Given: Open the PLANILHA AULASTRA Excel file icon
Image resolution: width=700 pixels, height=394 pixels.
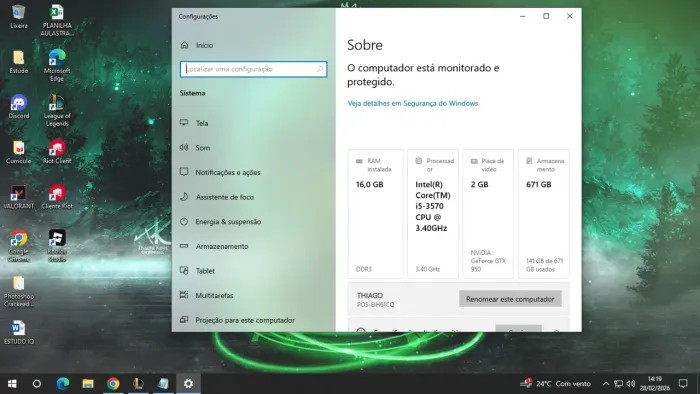Looking at the screenshot, I should tap(57, 20).
